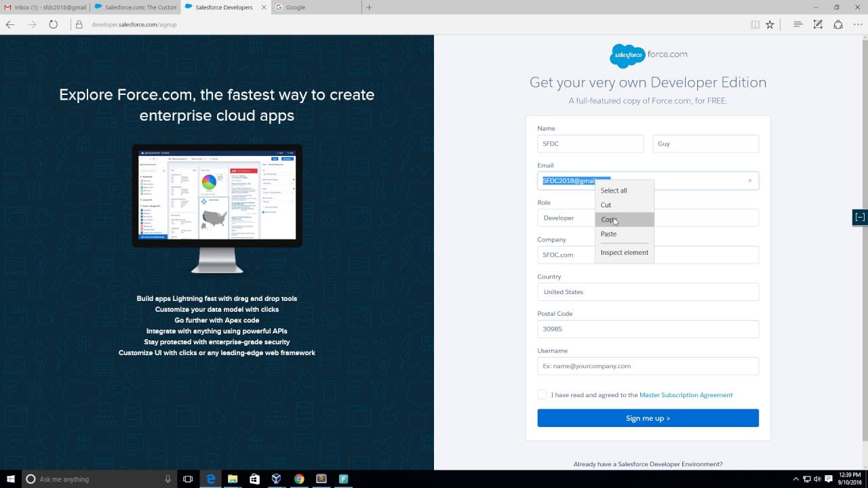868x488 pixels.
Task: Add page to favorites with star icon
Action: pos(770,24)
